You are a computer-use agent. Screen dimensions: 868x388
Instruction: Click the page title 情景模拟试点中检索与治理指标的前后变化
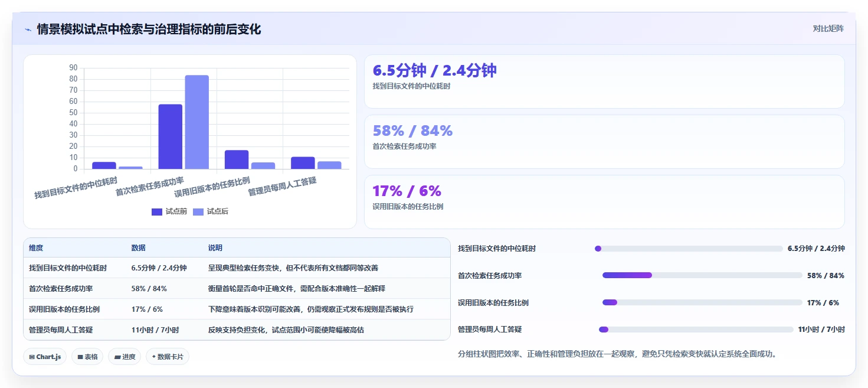pos(149,29)
